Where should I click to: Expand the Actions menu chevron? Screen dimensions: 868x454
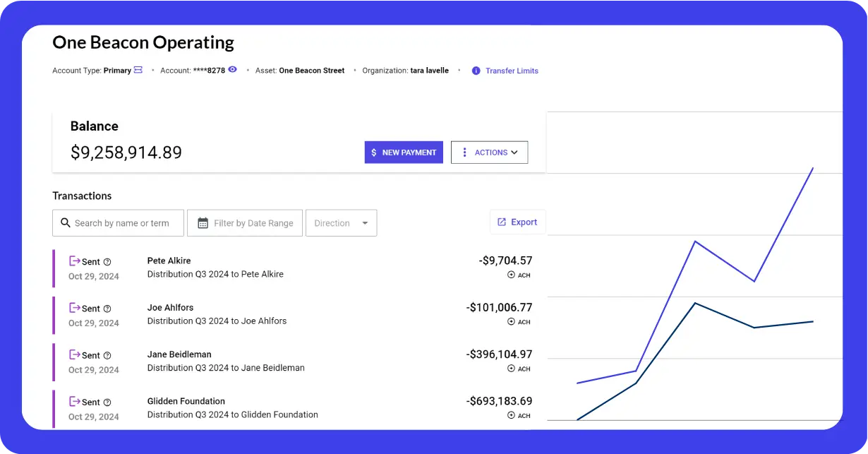tap(513, 152)
